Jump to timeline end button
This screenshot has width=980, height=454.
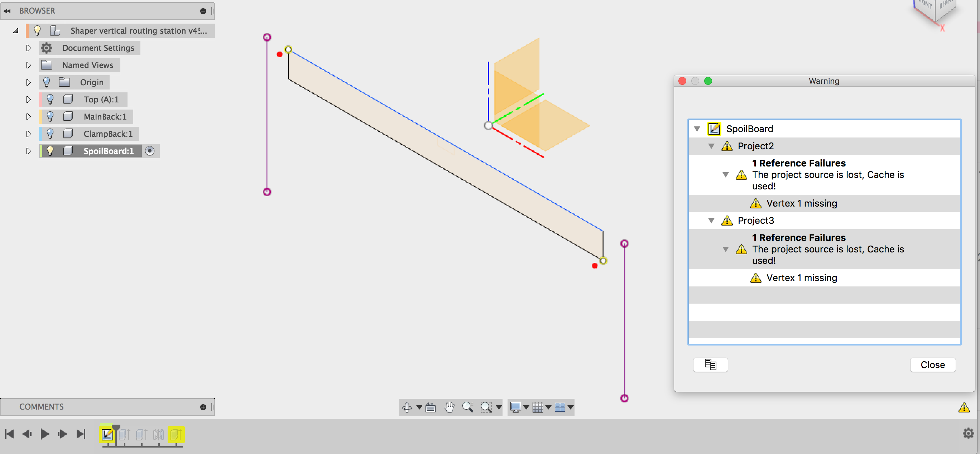pyautogui.click(x=81, y=434)
